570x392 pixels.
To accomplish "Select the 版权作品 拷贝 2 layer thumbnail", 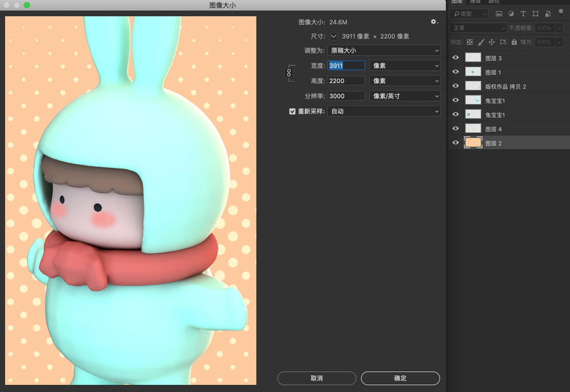I will [x=473, y=86].
